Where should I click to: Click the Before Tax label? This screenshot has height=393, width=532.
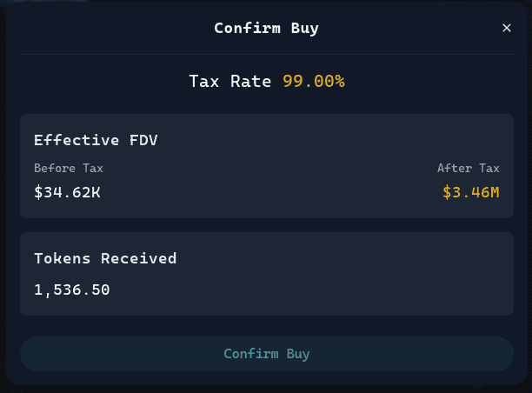pyautogui.click(x=69, y=168)
